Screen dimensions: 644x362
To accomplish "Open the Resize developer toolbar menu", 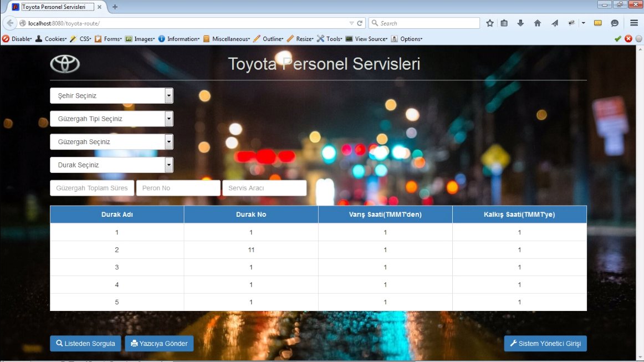I will (300, 39).
